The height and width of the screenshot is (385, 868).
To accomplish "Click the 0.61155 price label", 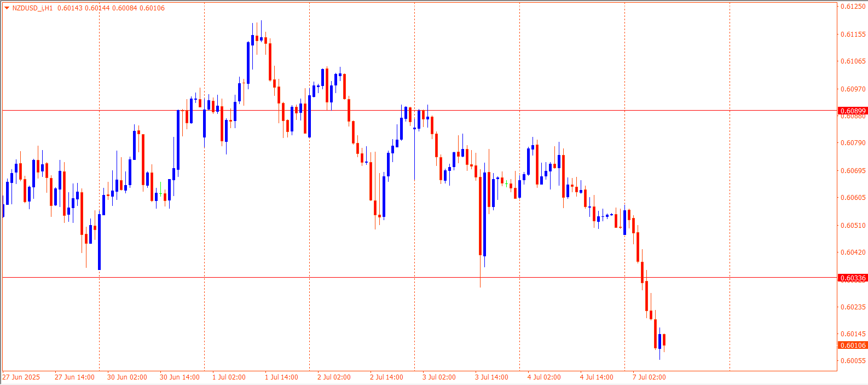I will (x=853, y=34).
